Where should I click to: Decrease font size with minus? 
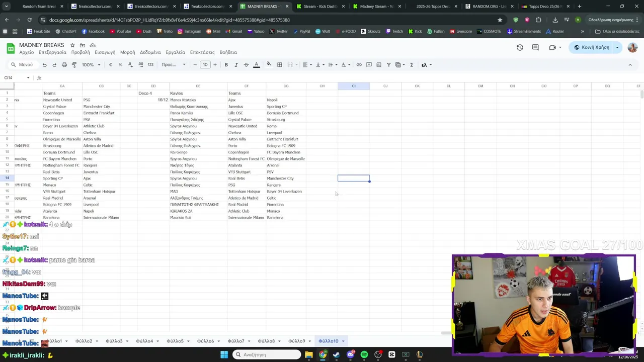[x=195, y=65]
